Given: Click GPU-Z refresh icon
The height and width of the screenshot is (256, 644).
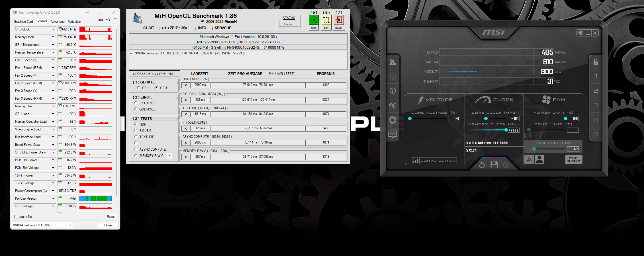Looking at the screenshot, I should (x=108, y=20).
